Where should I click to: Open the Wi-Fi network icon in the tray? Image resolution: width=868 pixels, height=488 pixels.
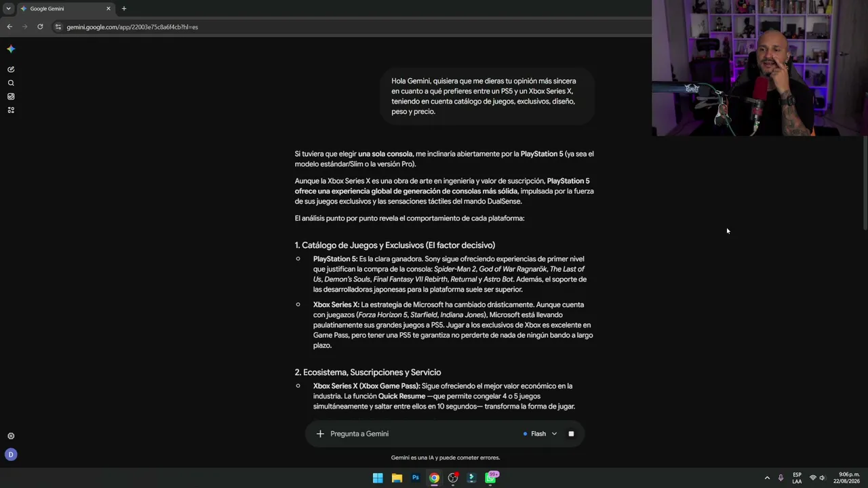812,478
